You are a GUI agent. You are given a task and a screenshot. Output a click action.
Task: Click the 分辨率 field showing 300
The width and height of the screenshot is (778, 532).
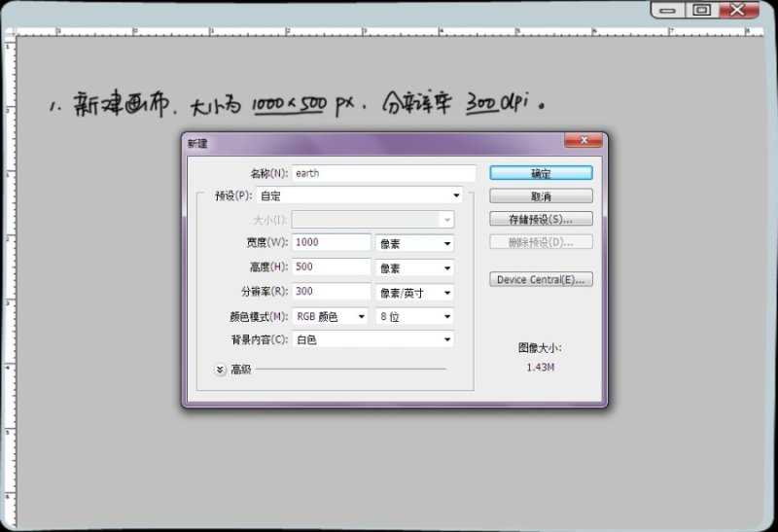[331, 292]
